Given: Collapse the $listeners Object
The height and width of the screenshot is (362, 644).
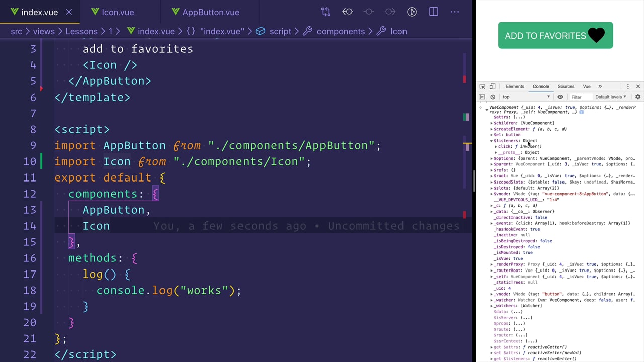Looking at the screenshot, I should [x=492, y=141].
